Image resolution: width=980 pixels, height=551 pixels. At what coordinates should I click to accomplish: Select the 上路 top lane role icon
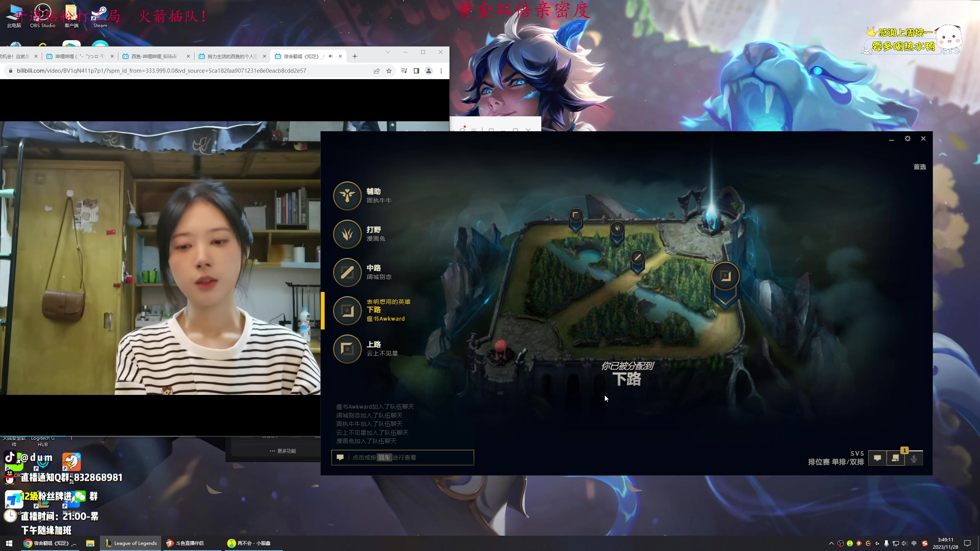(347, 349)
